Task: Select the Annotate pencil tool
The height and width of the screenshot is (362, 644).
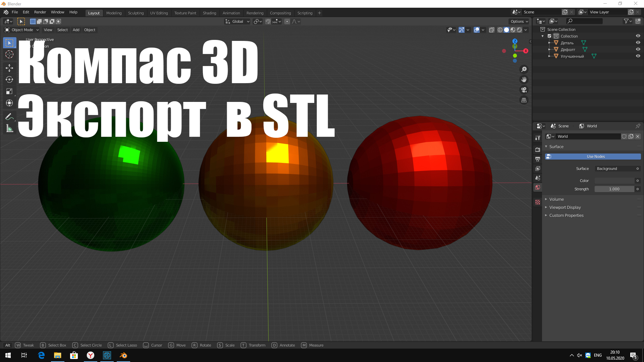Action: [9, 117]
